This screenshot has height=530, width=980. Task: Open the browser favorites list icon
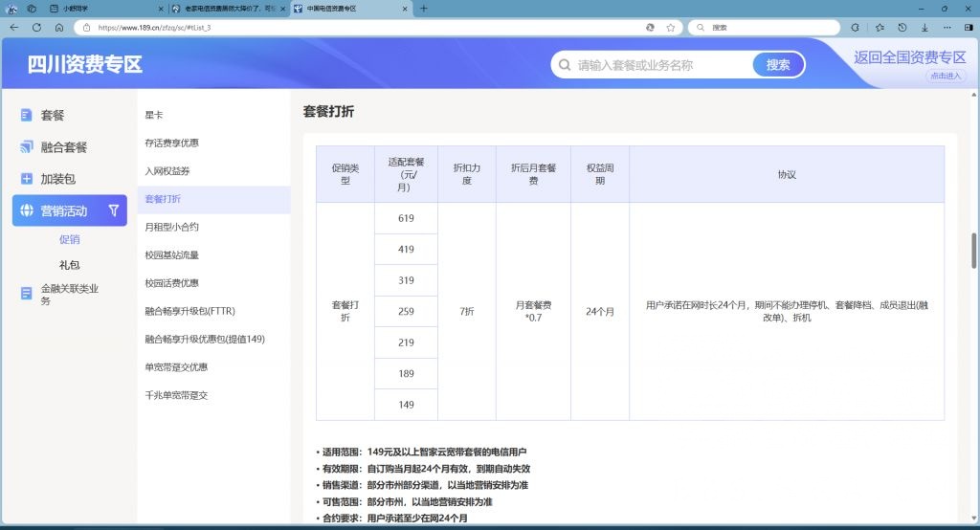click(879, 28)
